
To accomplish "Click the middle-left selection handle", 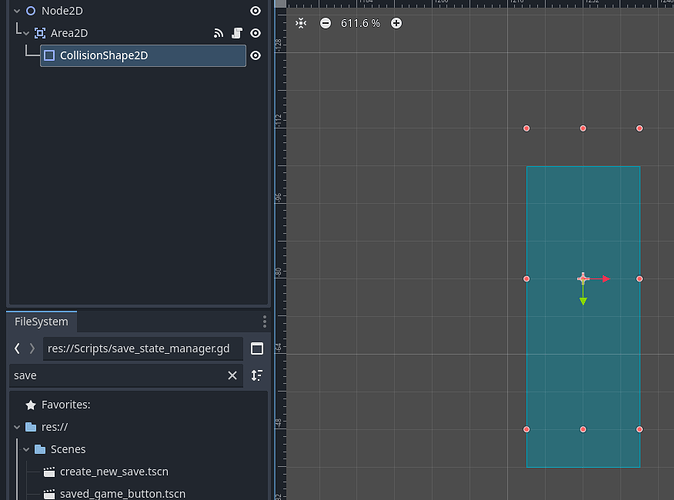I will pos(527,279).
